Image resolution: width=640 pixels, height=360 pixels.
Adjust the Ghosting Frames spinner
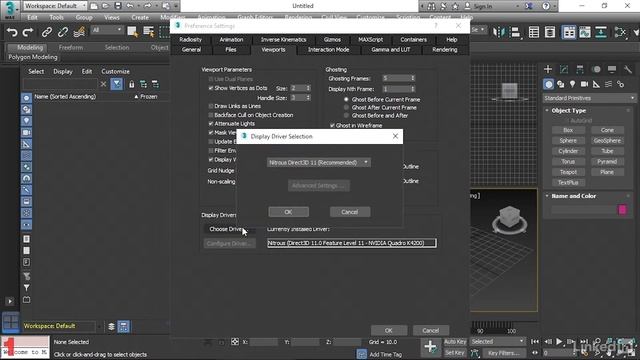[x=413, y=78]
